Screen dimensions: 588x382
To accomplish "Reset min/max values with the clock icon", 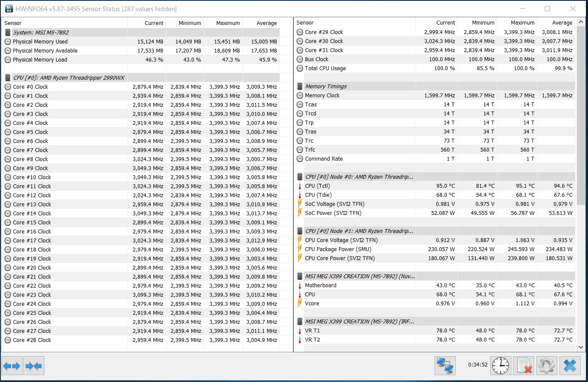I will pos(500,366).
